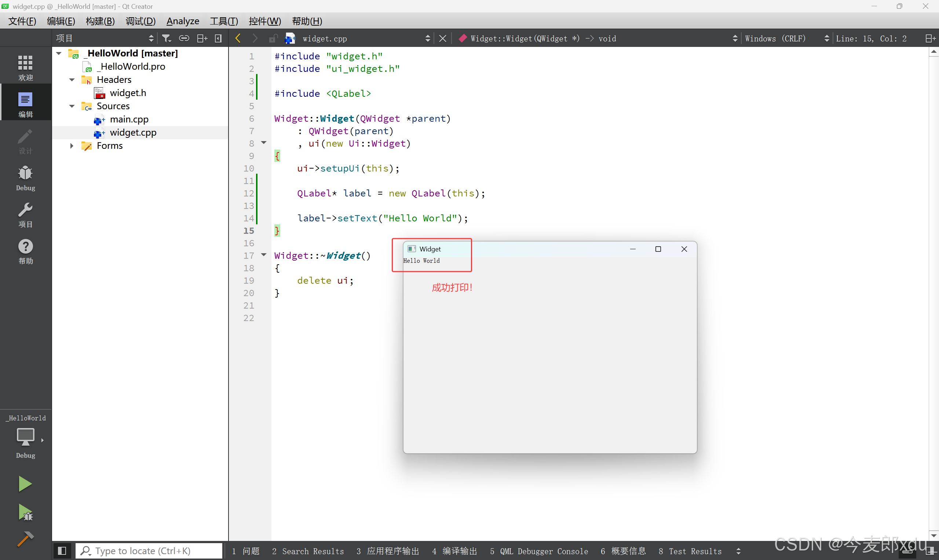Open main.cpp in the project tree
This screenshot has height=560, width=939.
129,119
